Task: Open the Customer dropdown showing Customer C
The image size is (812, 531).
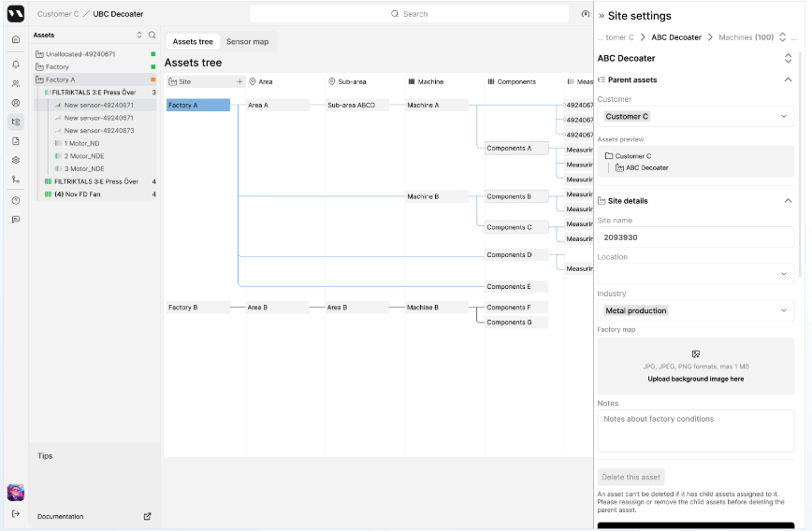Action: click(x=695, y=117)
